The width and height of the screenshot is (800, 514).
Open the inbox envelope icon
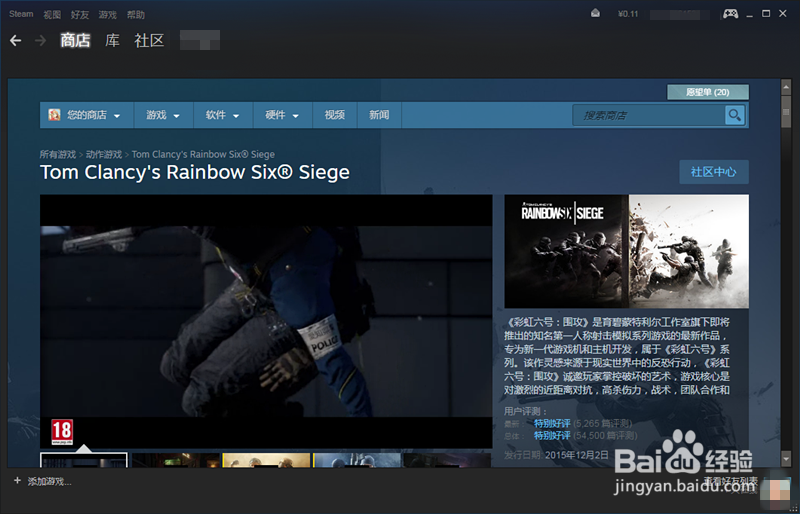click(x=595, y=13)
